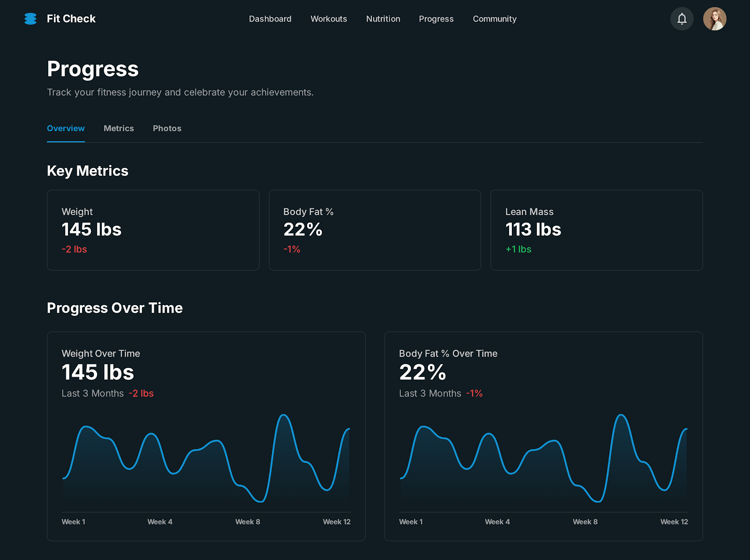Click the Fit Check logo icon
750x560 pixels.
[x=30, y=19]
